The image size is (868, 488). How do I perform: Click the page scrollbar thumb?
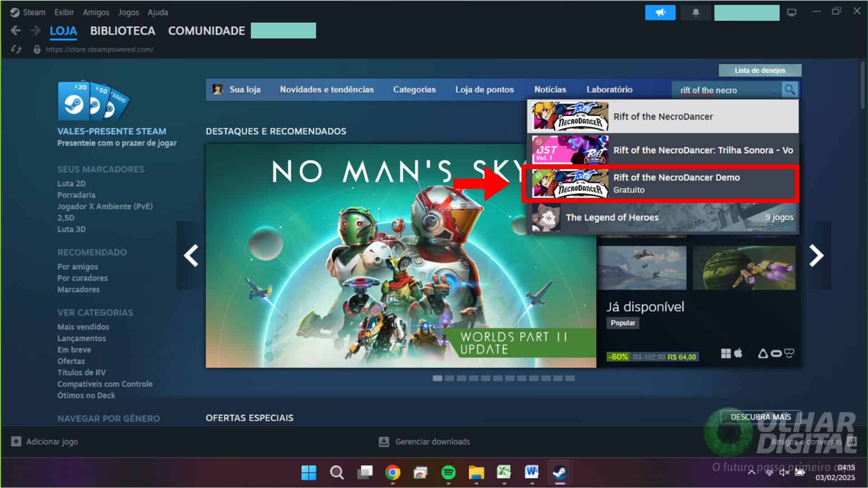click(x=863, y=86)
